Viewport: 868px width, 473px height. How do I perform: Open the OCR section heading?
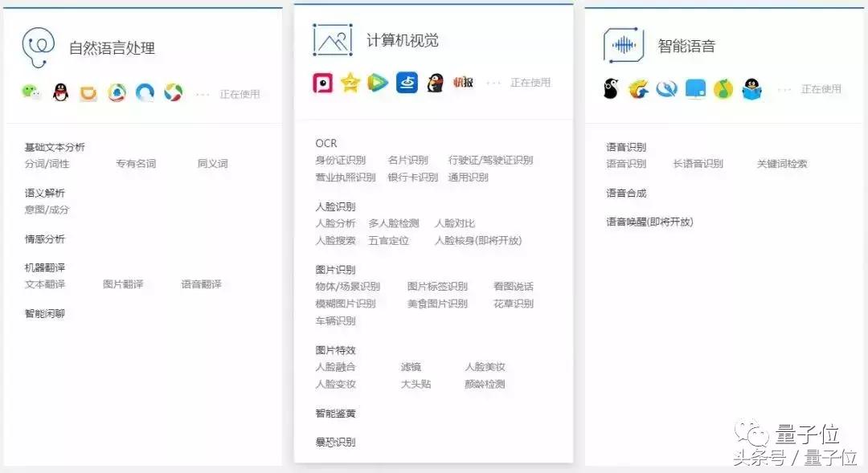tap(326, 142)
